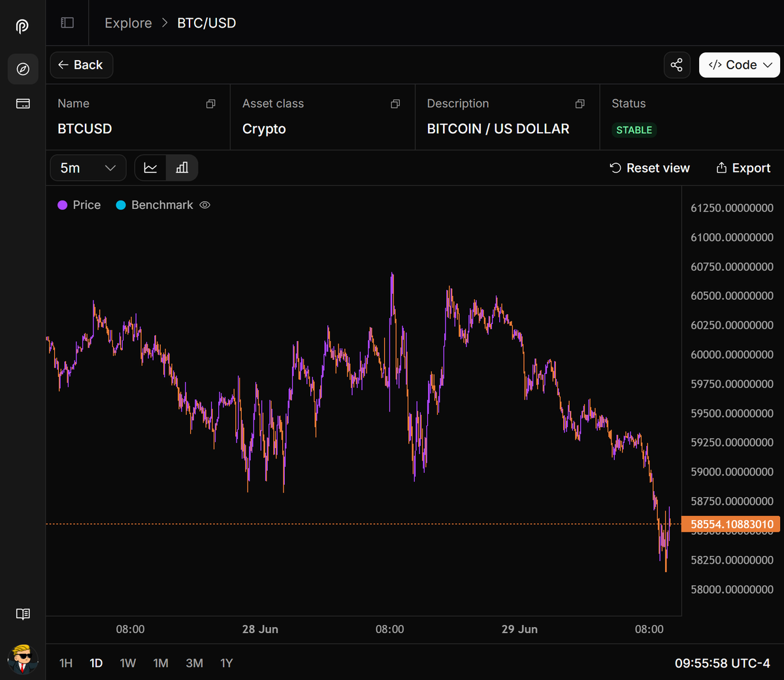Click the 61250.00000000 price axis label
Image resolution: width=784 pixels, height=680 pixels.
732,208
